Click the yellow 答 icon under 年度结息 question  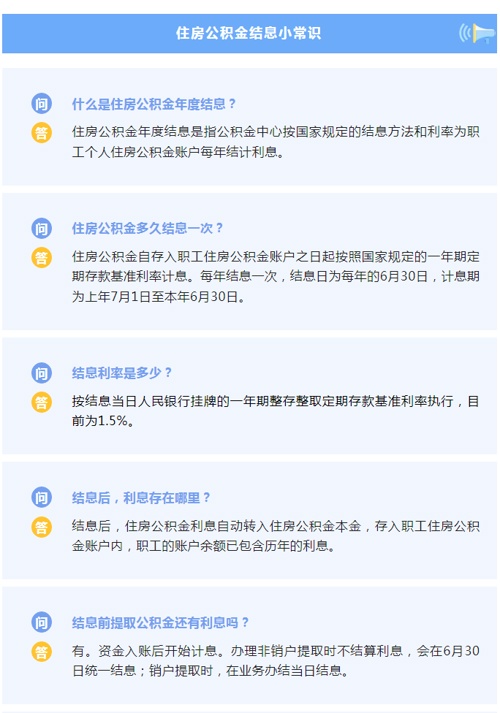(x=41, y=133)
